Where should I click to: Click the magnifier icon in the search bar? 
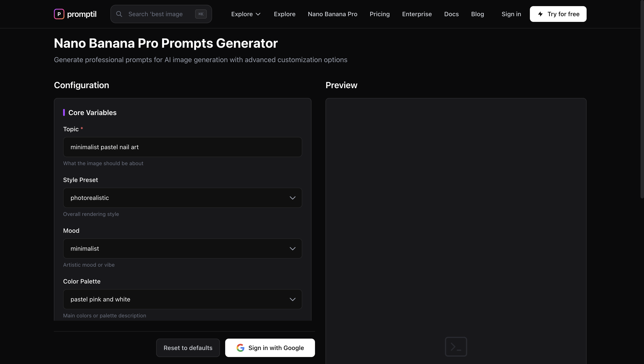119,14
